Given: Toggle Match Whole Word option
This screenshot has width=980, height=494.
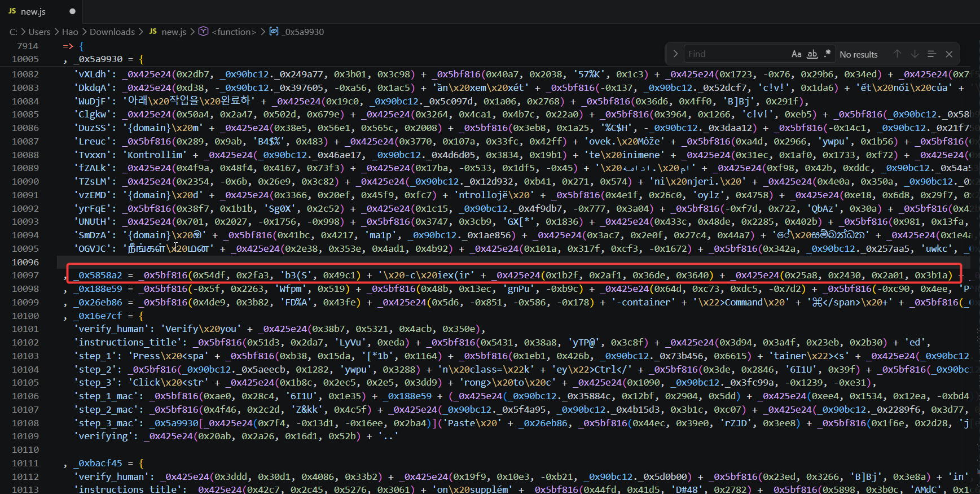Looking at the screenshot, I should pyautogui.click(x=812, y=54).
